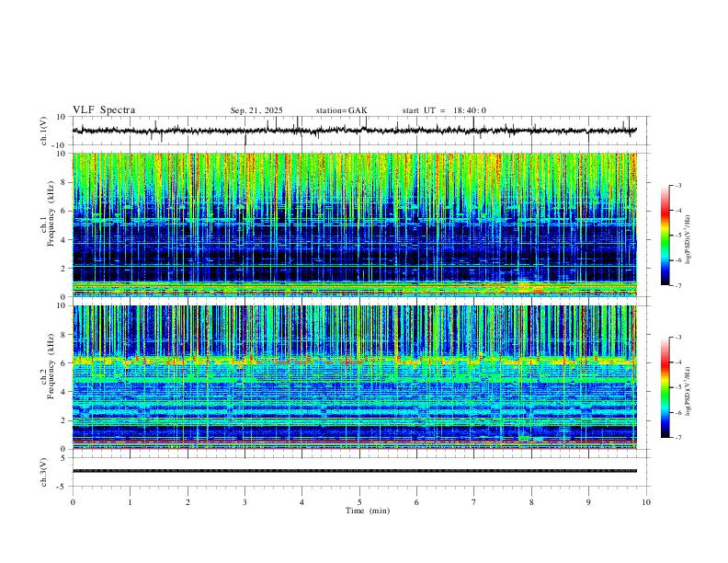Image resolution: width=728 pixels, height=563 pixels.
Task: Click the 'start UT = 18:40:0' text
Action: pos(444,110)
